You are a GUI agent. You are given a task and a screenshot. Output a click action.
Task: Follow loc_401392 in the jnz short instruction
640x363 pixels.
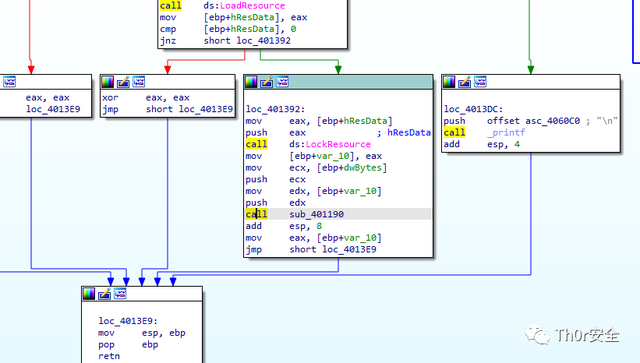264,40
